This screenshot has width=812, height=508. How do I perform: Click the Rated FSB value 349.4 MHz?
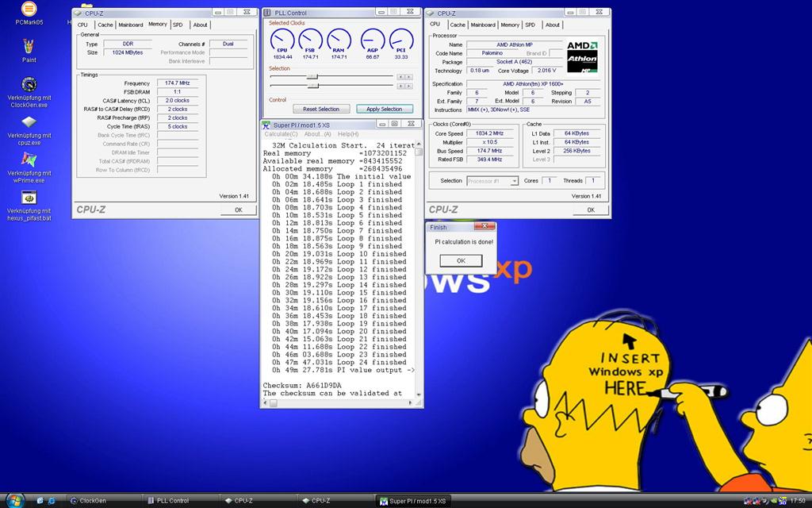[x=489, y=160]
